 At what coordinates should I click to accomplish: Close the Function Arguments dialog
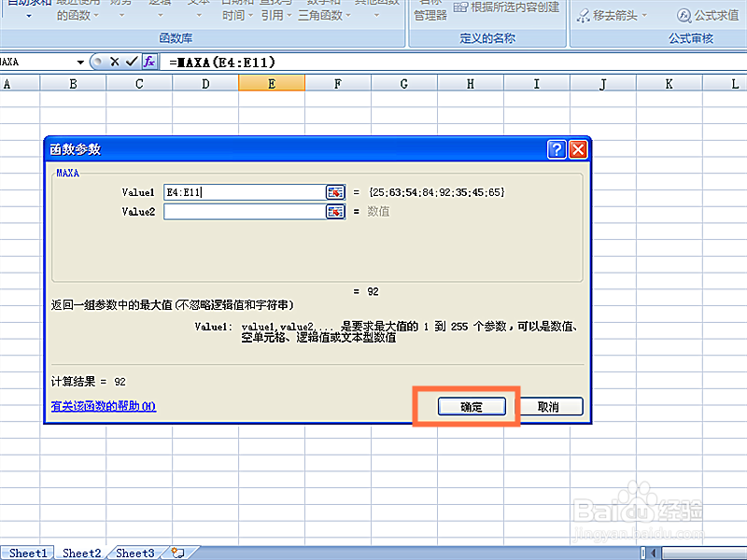[x=578, y=149]
